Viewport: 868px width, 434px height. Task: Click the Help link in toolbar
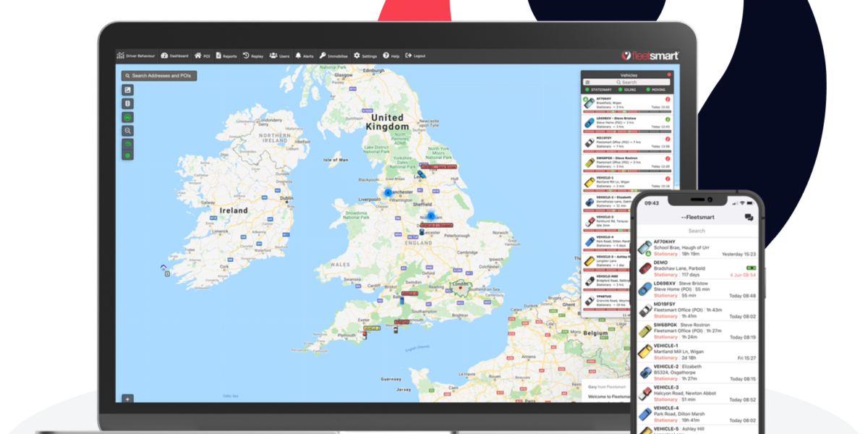point(391,56)
